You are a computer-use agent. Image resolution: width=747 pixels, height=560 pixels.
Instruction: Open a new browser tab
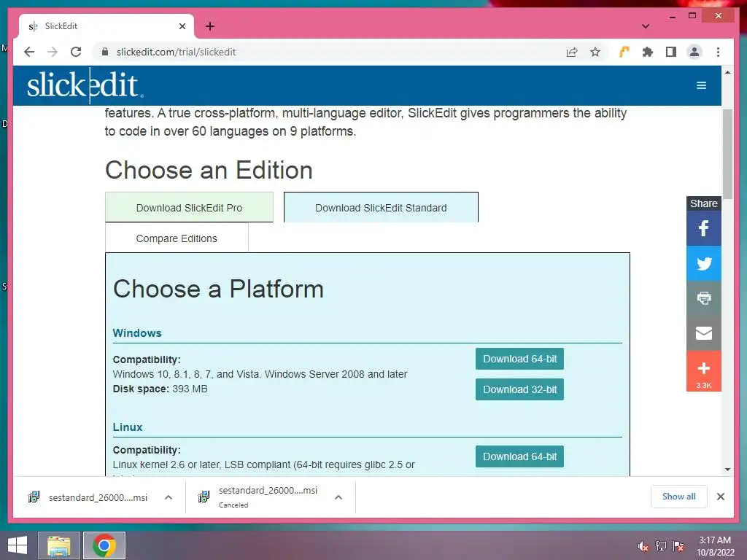click(210, 26)
